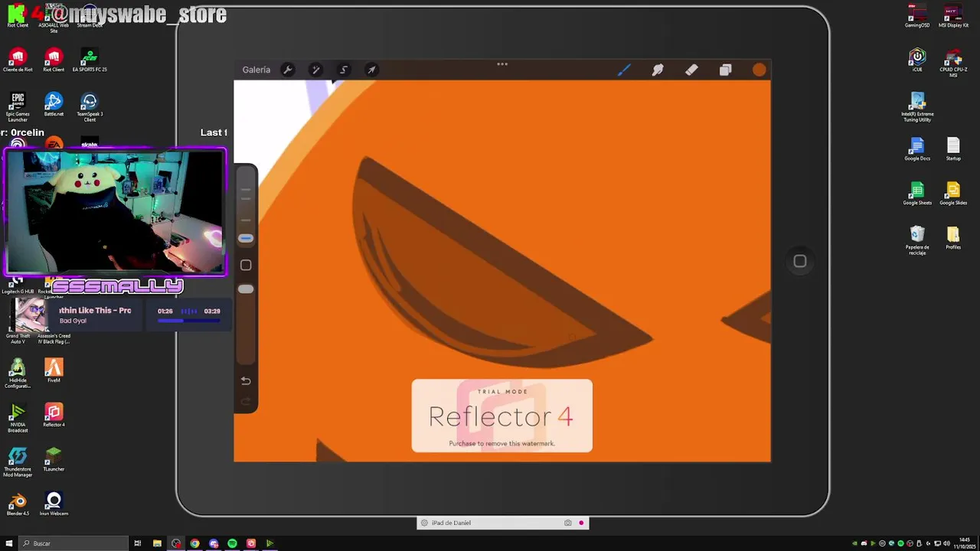Take screenshot with Reflector camera icon
The image size is (980, 551).
(567, 523)
